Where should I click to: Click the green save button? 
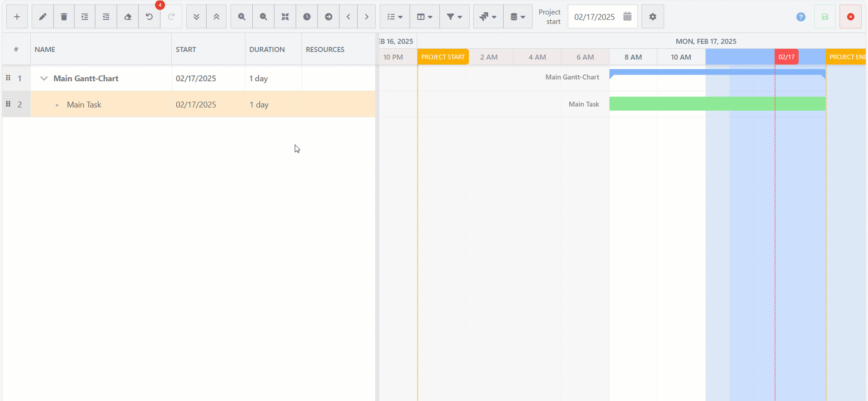click(825, 17)
